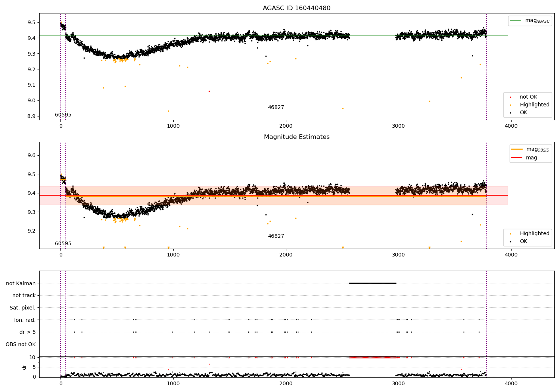Click the 'Magnitude Estimates' plot title
The image size is (560, 392).
pos(296,137)
